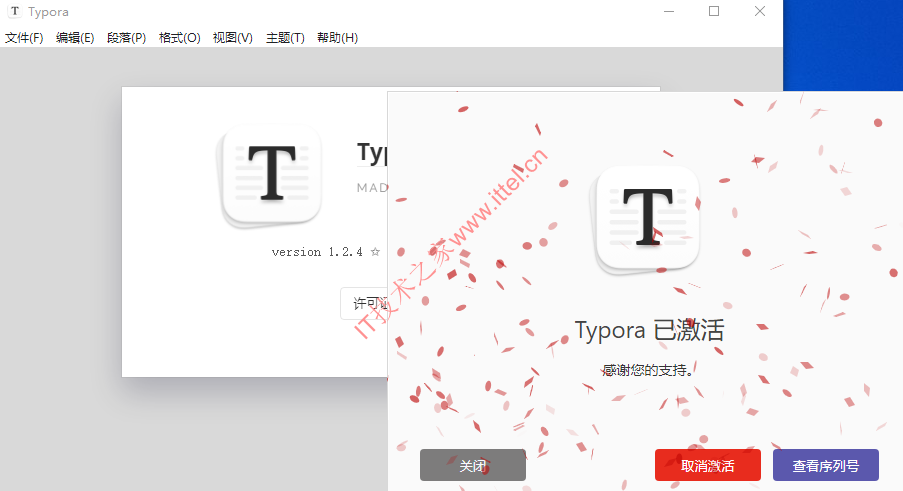Minimize the Typora window

coord(669,11)
